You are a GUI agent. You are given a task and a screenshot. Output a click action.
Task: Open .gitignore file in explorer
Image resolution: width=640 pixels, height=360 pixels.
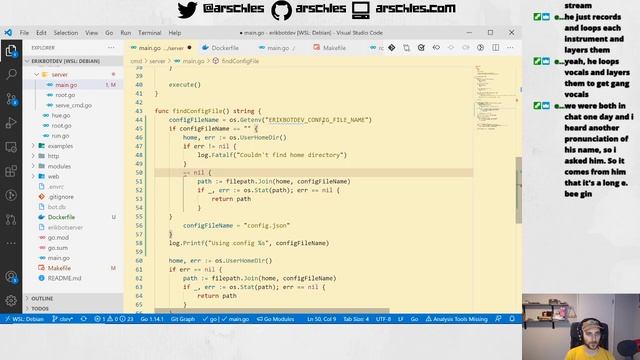coord(73,197)
